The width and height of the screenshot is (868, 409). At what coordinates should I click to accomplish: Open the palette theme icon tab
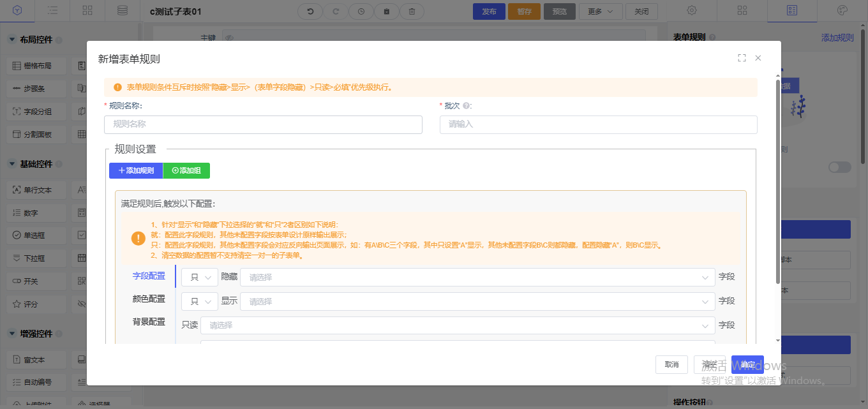(842, 10)
